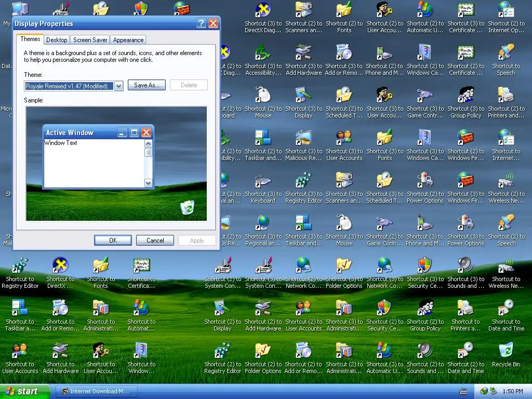Image resolution: width=532 pixels, height=399 pixels.
Task: Click the language bar keyboard icon in the taskbar
Action: [463, 392]
